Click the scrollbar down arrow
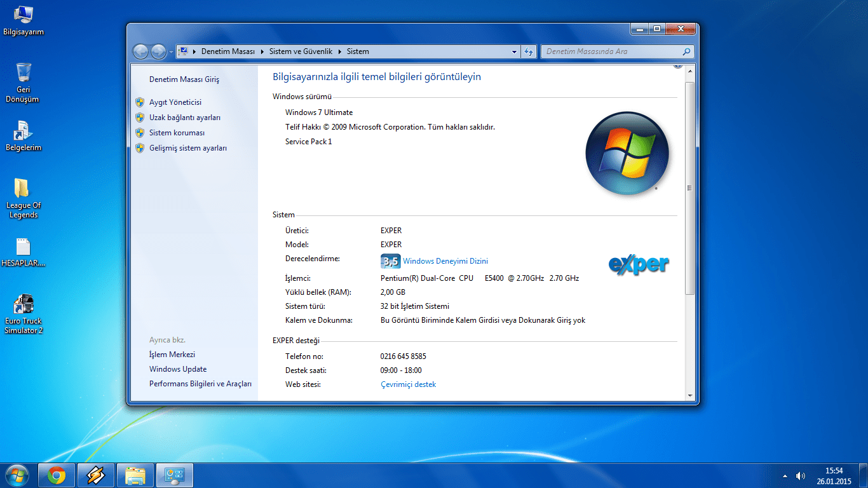The width and height of the screenshot is (868, 488). [691, 395]
